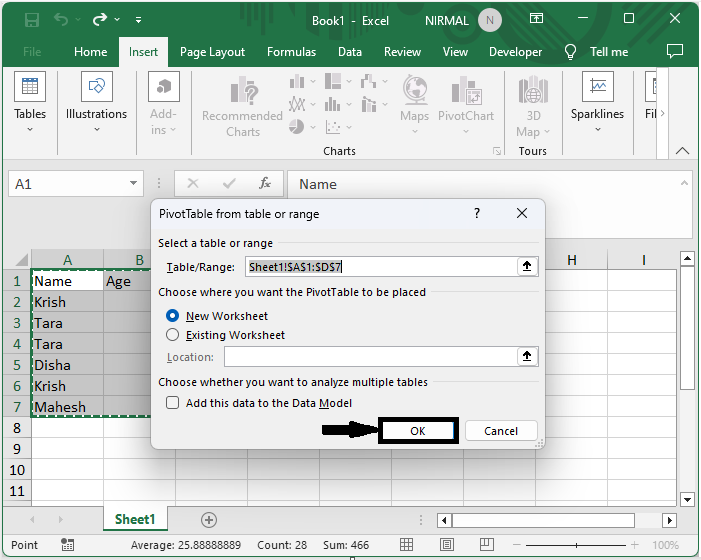Switch to the Page Layout tab
The height and width of the screenshot is (560, 701).
pos(212,52)
